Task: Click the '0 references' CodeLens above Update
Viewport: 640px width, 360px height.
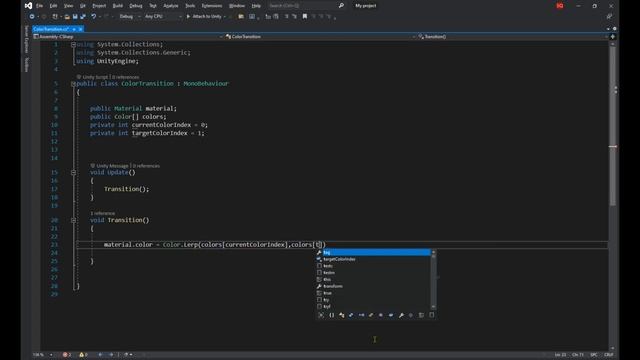Action: coord(146,166)
